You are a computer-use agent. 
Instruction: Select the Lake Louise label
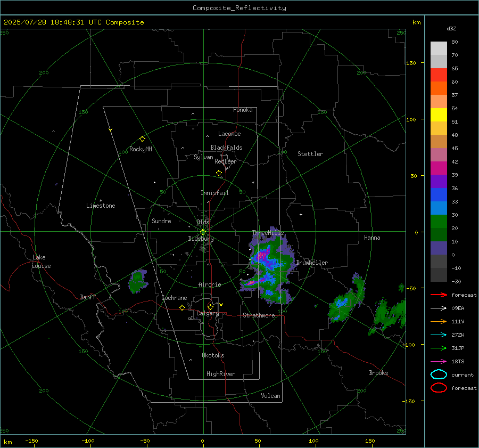pyautogui.click(x=41, y=262)
